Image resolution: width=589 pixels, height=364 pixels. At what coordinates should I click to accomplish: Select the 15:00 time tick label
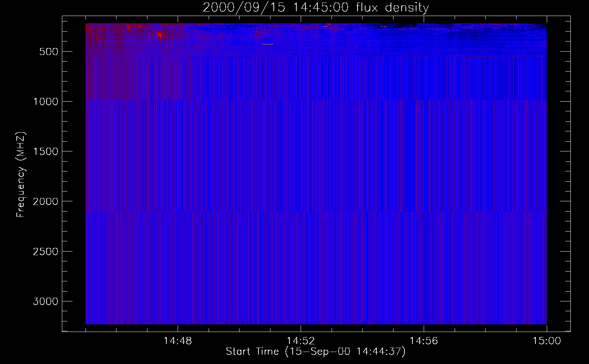(x=546, y=341)
